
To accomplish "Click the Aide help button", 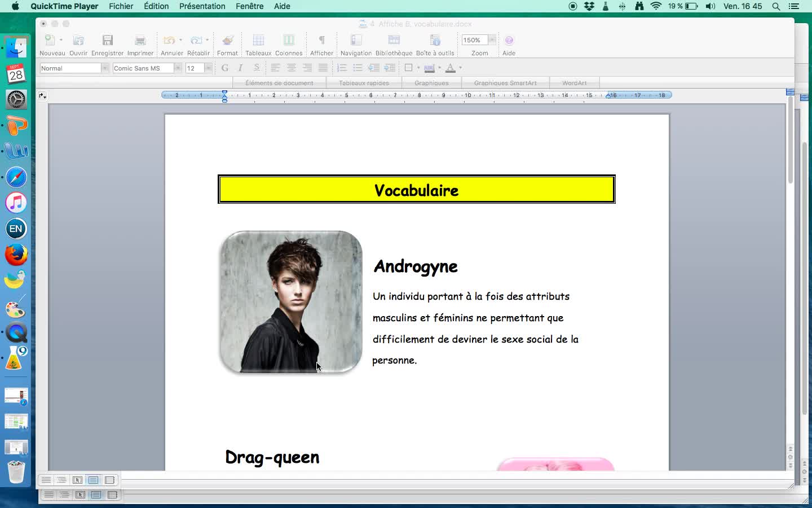I will pyautogui.click(x=509, y=41).
